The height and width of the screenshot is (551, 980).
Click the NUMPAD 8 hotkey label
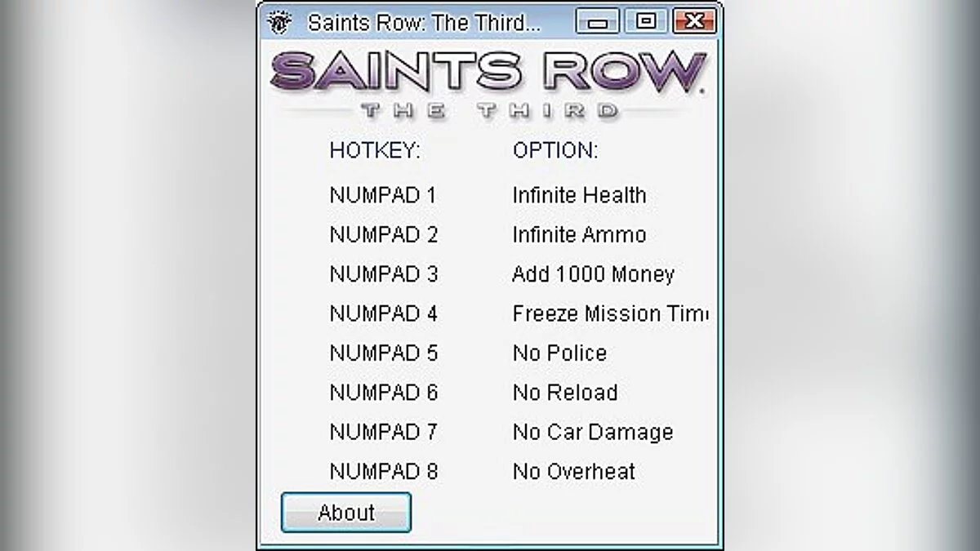pos(384,471)
